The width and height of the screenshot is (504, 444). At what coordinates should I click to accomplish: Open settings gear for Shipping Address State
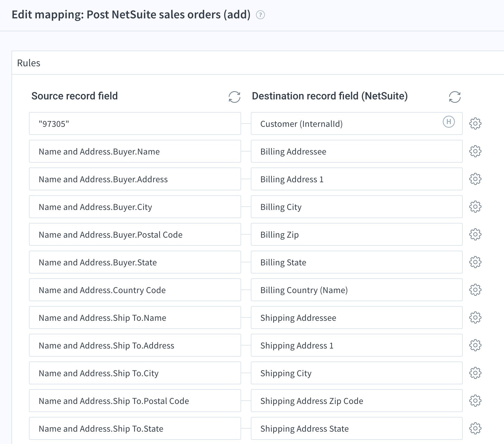click(x=475, y=428)
